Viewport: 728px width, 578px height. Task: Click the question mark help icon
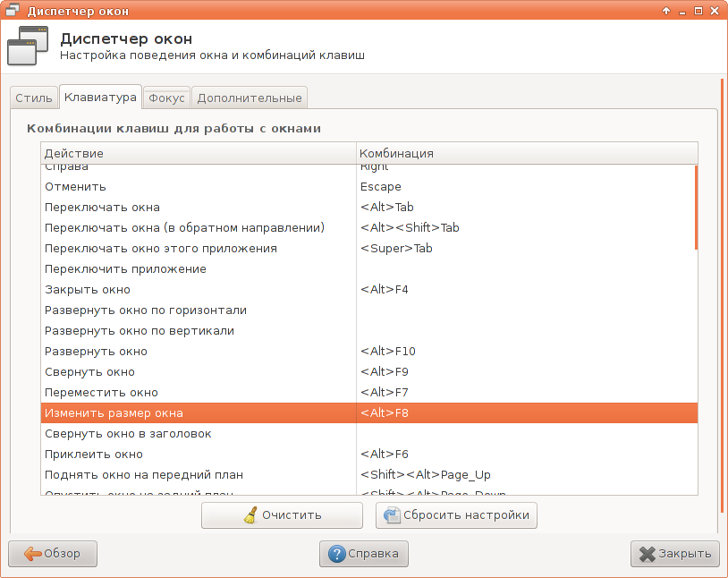click(336, 554)
